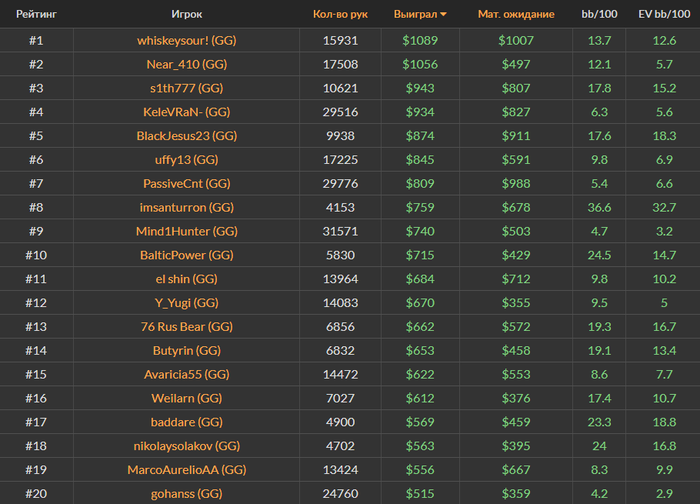700x504 pixels.
Task: Select the #20 gohanss (GG) player
Action: (x=186, y=494)
